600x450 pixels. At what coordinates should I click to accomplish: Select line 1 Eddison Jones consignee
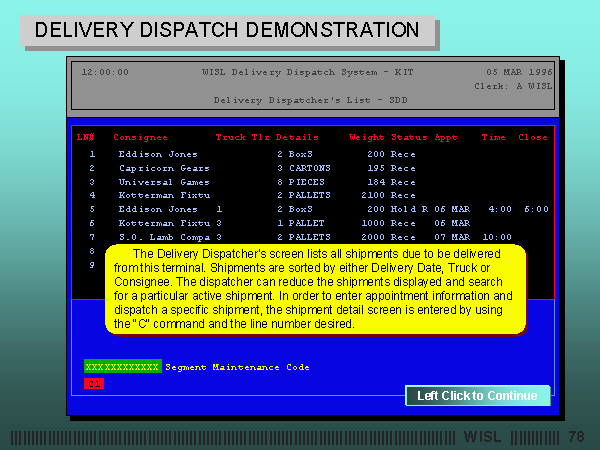(x=158, y=154)
